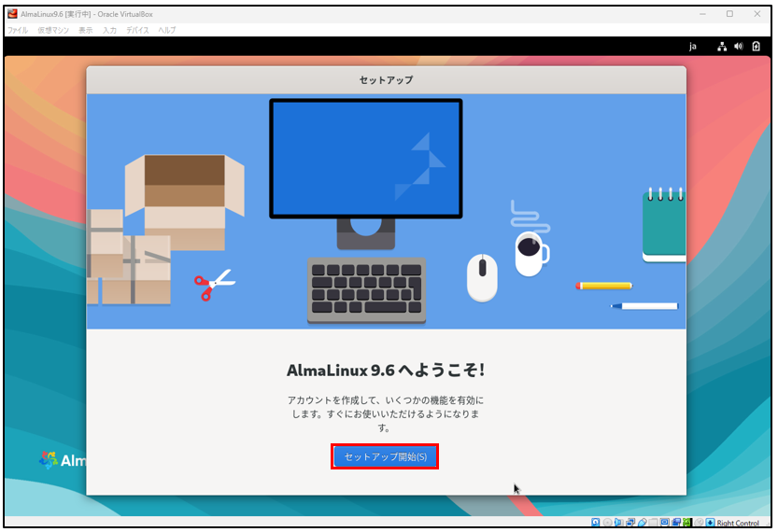The image size is (778, 532).
Task: Open the 表示 menu
Action: 86,30
